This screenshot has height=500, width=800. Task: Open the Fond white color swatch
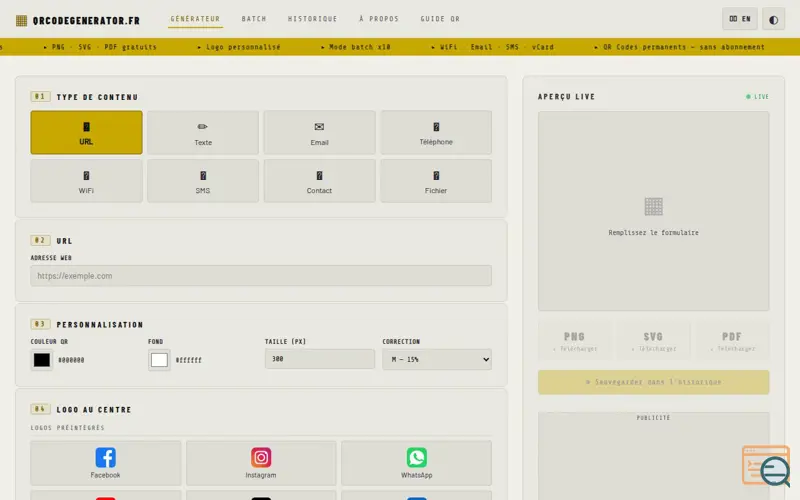click(159, 360)
